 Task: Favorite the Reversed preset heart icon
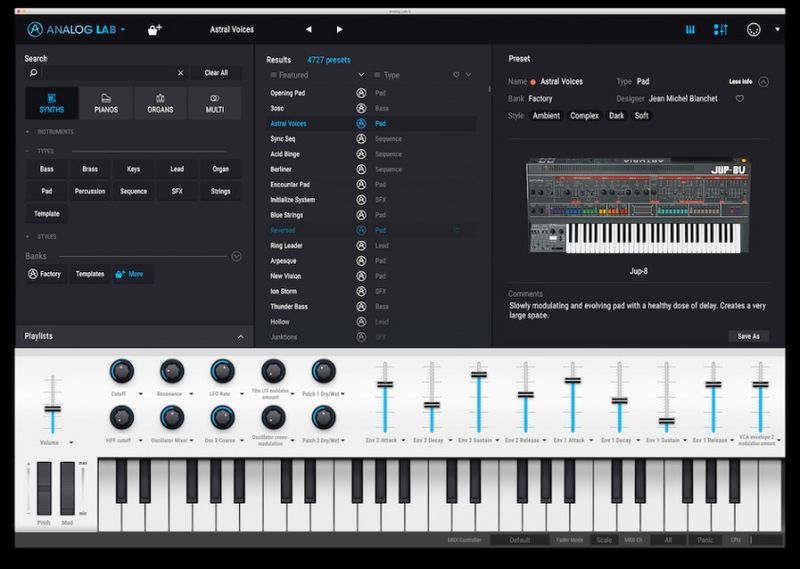coord(456,231)
